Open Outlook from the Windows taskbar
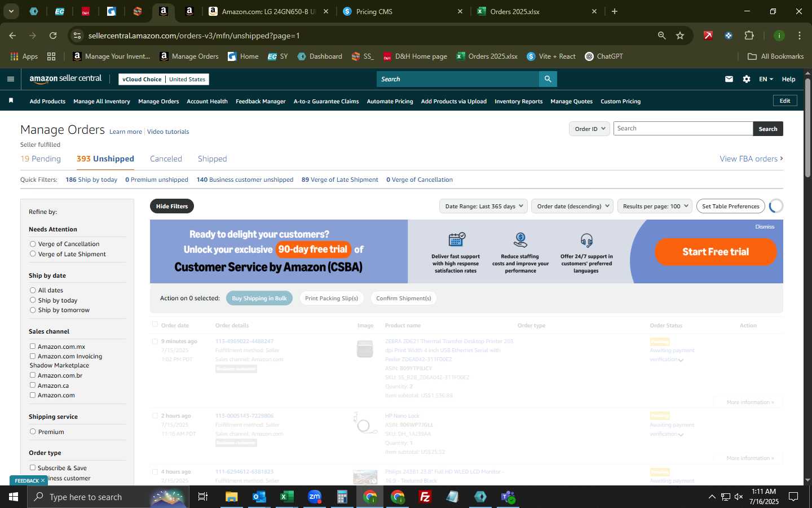The width and height of the screenshot is (812, 508). (x=259, y=497)
